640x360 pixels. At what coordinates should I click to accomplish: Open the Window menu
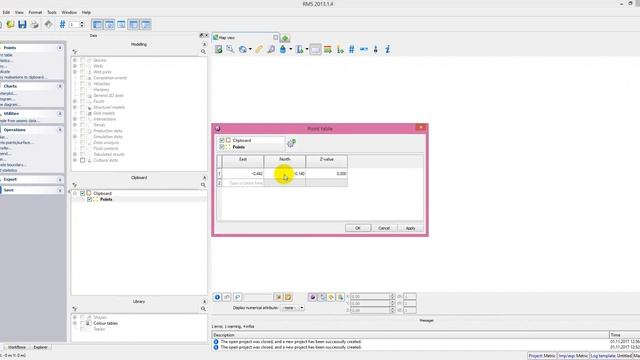(x=69, y=13)
